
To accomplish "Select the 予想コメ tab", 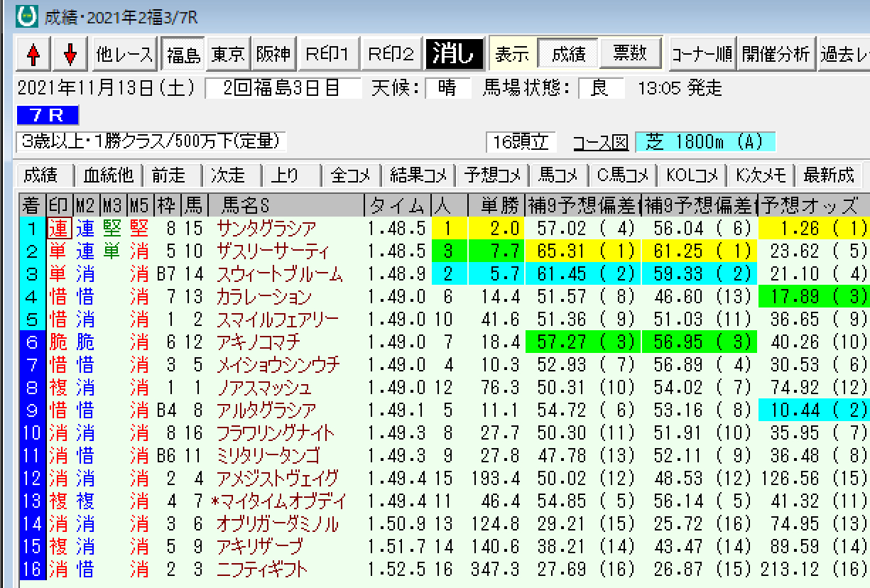I will (493, 174).
